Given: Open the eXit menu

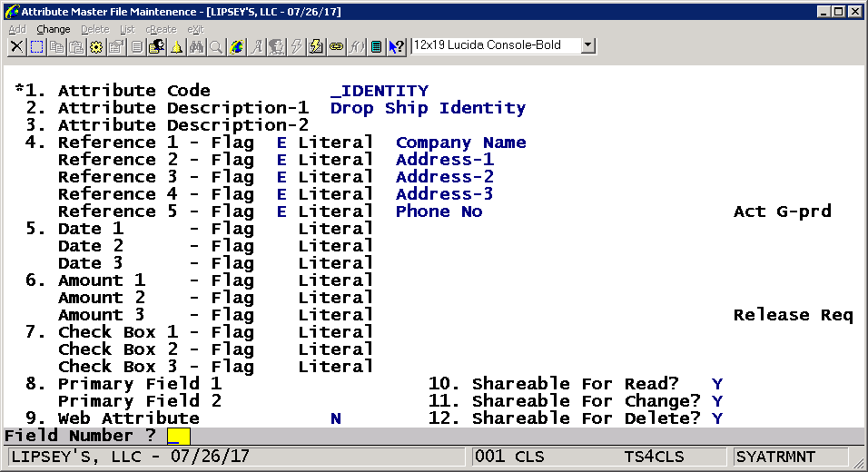Looking at the screenshot, I should click(x=195, y=29).
